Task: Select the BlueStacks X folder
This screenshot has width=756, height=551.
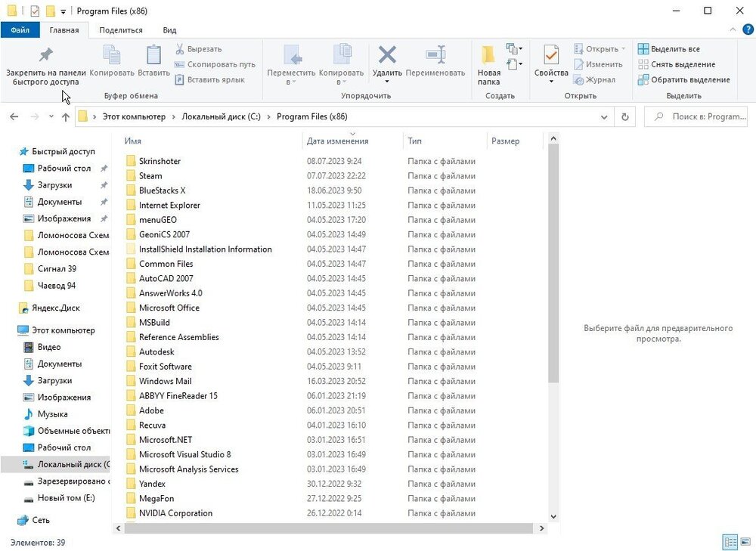Action: (x=162, y=190)
